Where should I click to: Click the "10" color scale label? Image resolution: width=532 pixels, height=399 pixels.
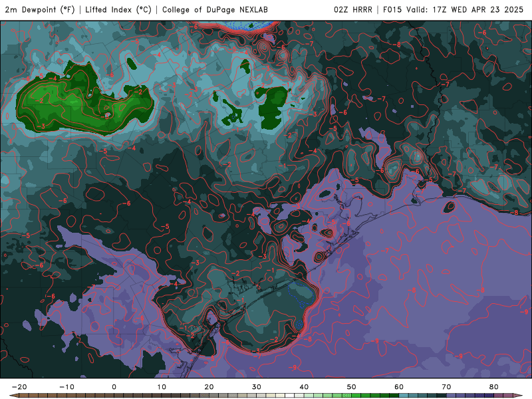(162, 387)
